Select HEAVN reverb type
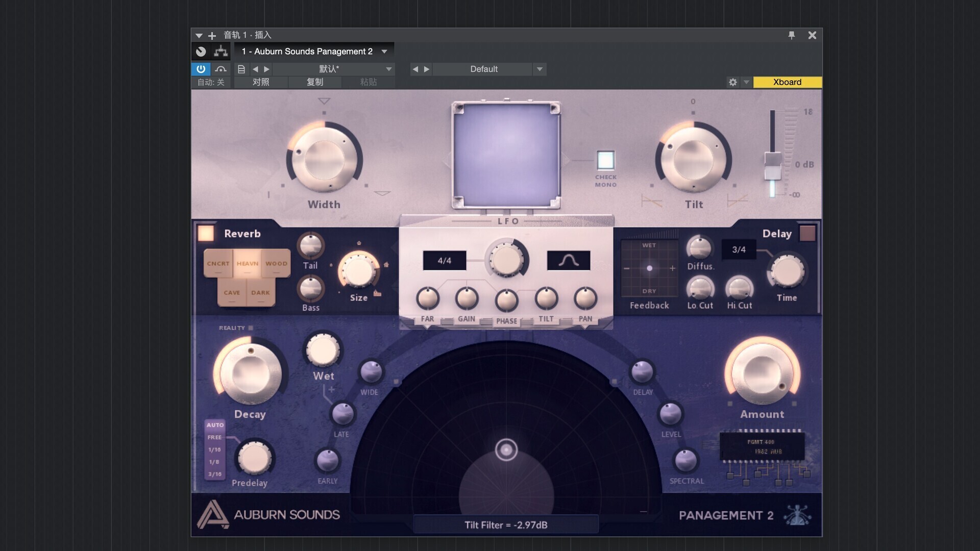Screen dimensions: 980x551 pos(248,263)
